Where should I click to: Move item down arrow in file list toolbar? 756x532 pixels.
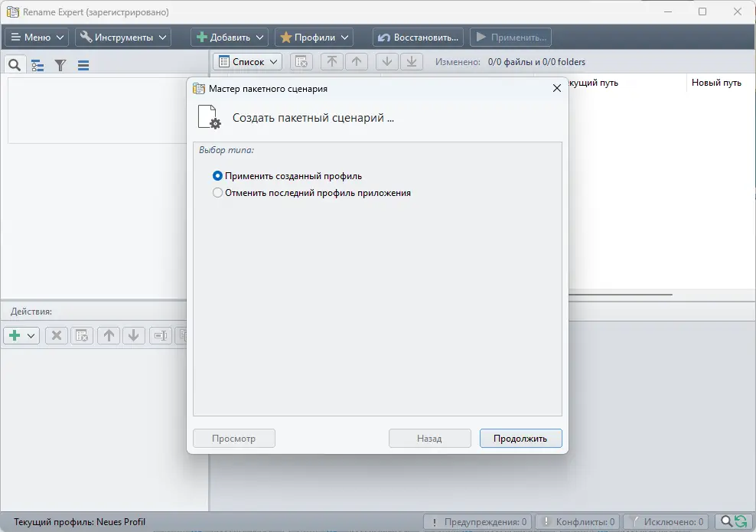tap(386, 62)
